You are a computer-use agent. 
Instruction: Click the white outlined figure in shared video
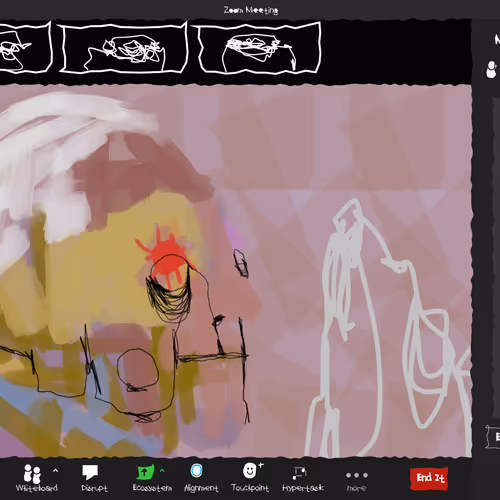tap(387, 328)
